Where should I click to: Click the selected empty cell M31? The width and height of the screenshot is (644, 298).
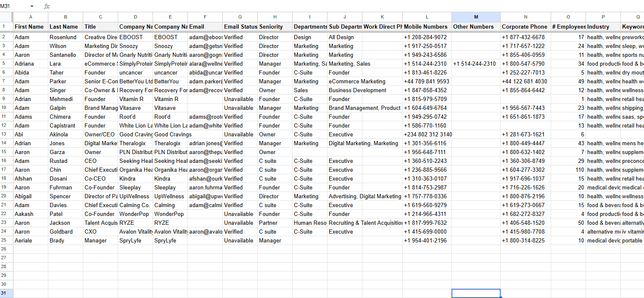pos(476,293)
